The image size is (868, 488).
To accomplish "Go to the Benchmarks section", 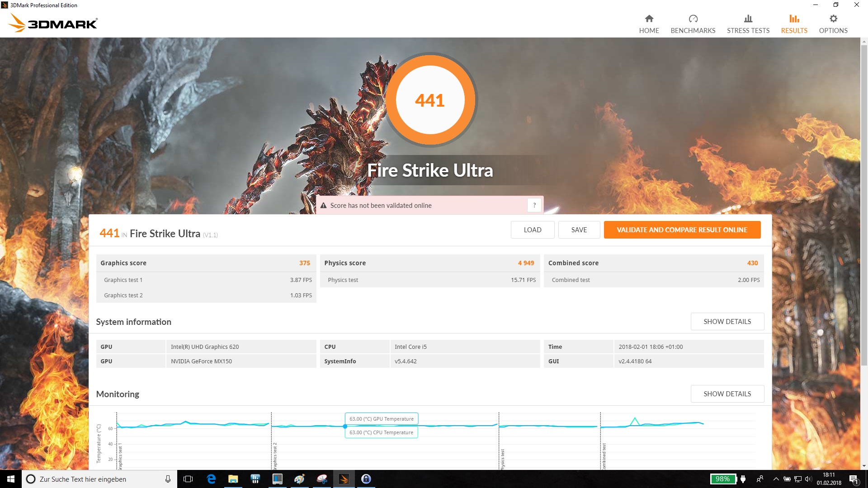I will point(693,24).
